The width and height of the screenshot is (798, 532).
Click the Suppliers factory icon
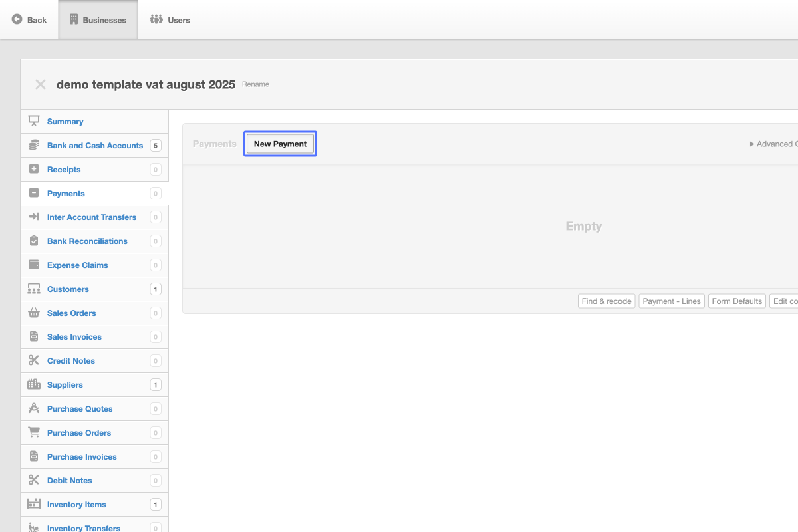(34, 384)
